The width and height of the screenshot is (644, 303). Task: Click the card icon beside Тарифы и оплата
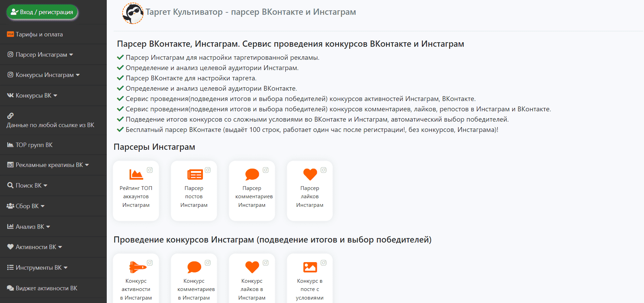pos(10,34)
